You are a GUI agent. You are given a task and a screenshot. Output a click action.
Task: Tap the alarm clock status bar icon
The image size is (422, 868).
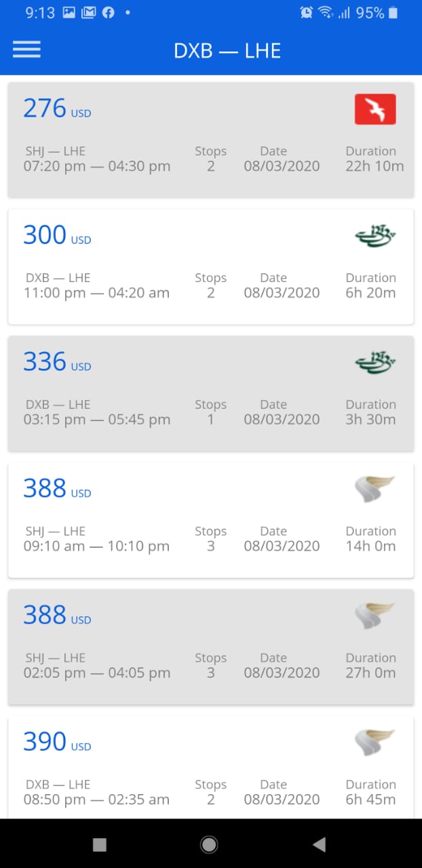[x=307, y=12]
